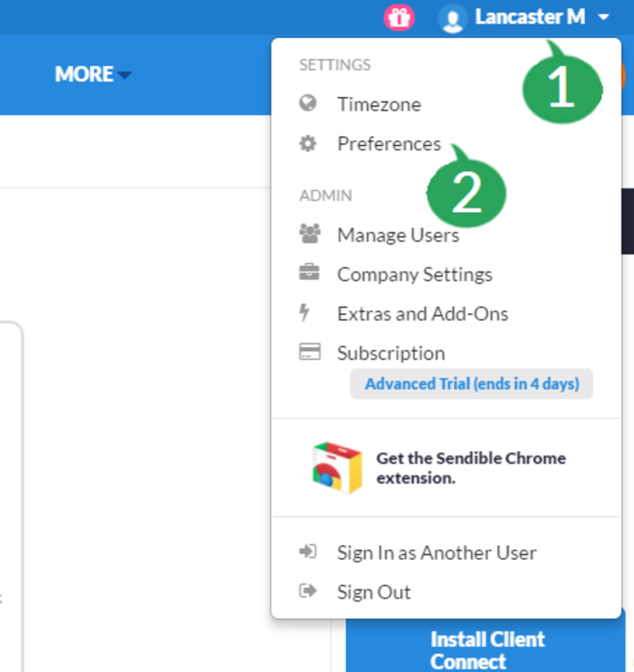Open Lancaster M user menu

pos(530,17)
